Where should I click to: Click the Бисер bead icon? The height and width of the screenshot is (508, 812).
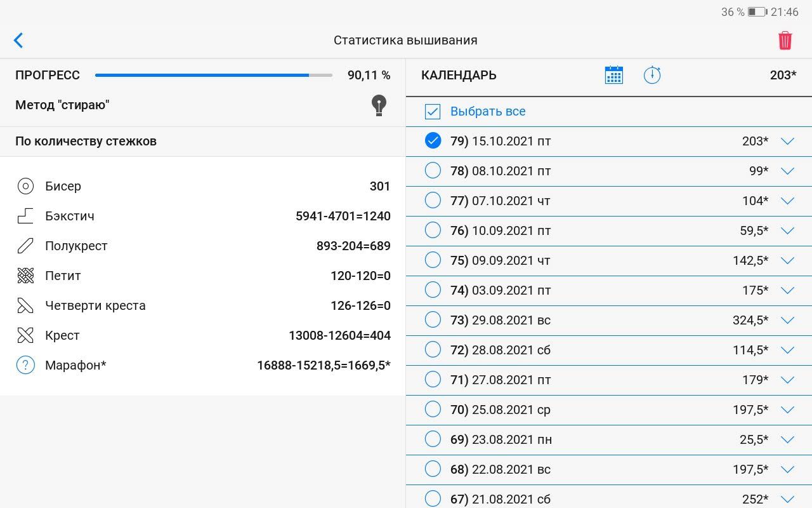pyautogui.click(x=25, y=186)
